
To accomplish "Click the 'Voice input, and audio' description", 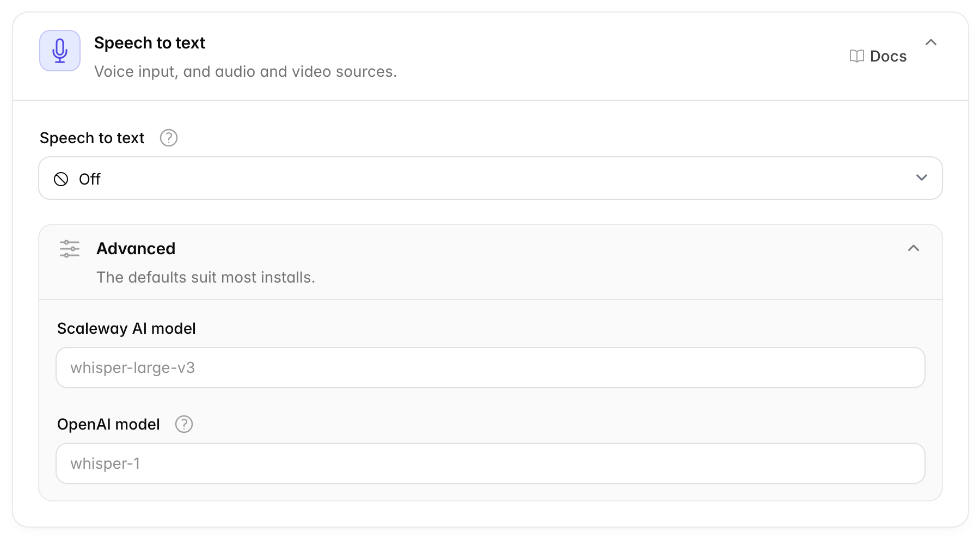I will (x=246, y=71).
